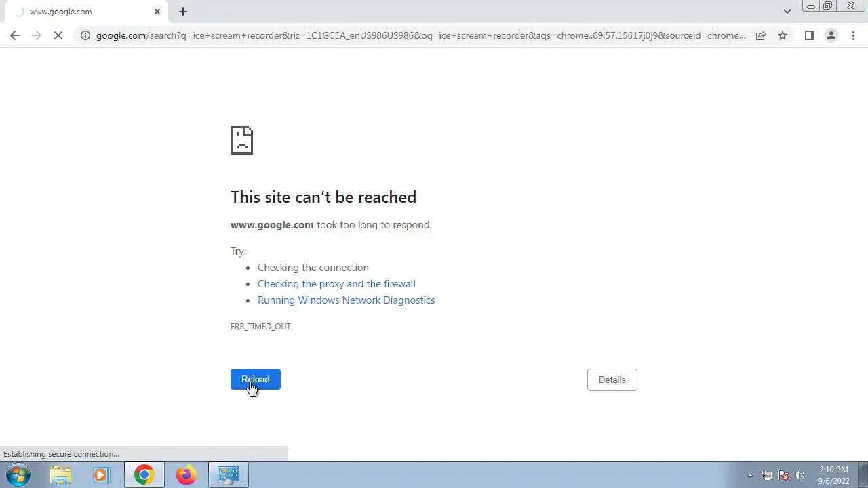This screenshot has width=868, height=488.
Task: Click the ERR_TIMED_OUT error code
Action: [x=260, y=327]
